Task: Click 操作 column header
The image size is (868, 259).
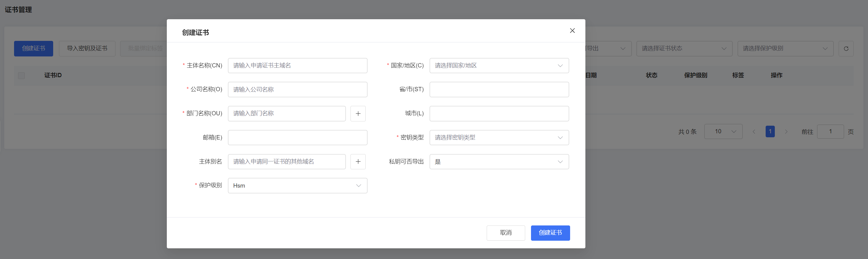Action: 776,75
